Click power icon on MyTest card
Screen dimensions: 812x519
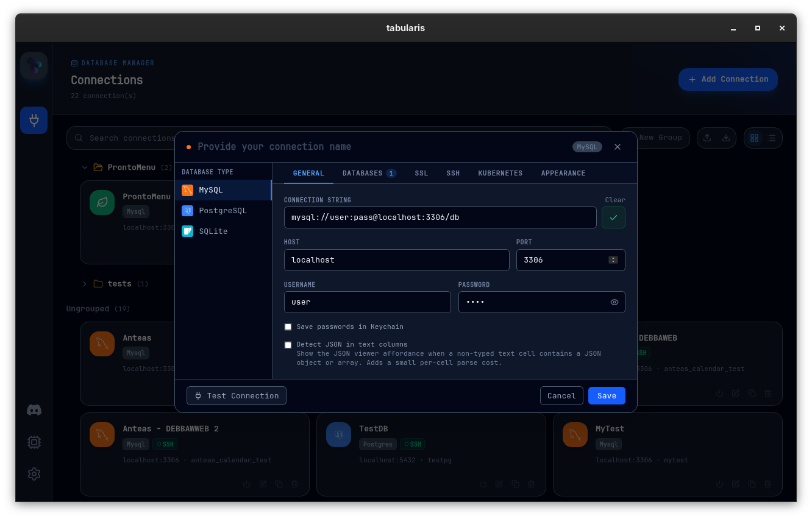click(719, 484)
